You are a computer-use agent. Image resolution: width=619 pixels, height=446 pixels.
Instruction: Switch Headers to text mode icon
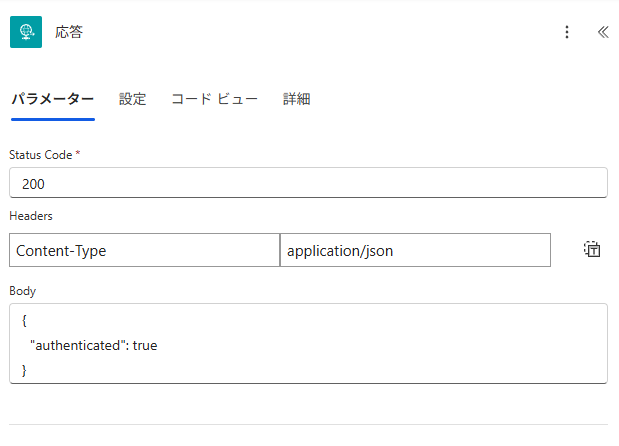click(592, 249)
